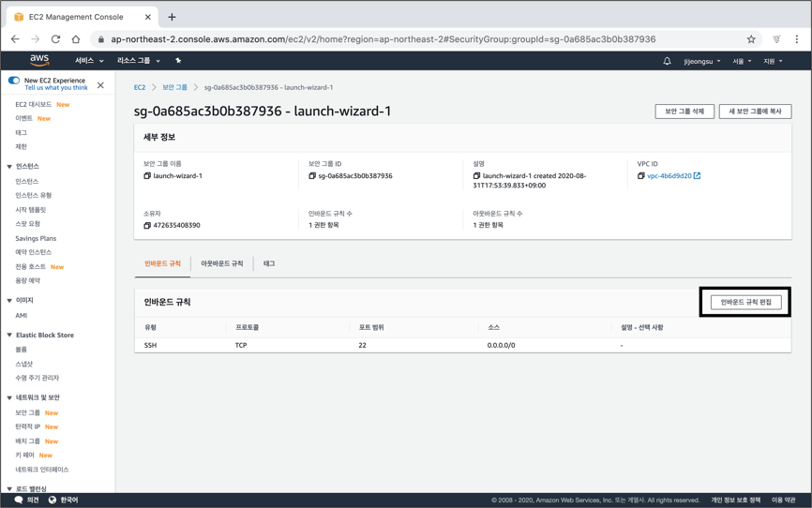This screenshot has width=812, height=508.
Task: Toggle New EC2 Experience switch
Action: 14,81
